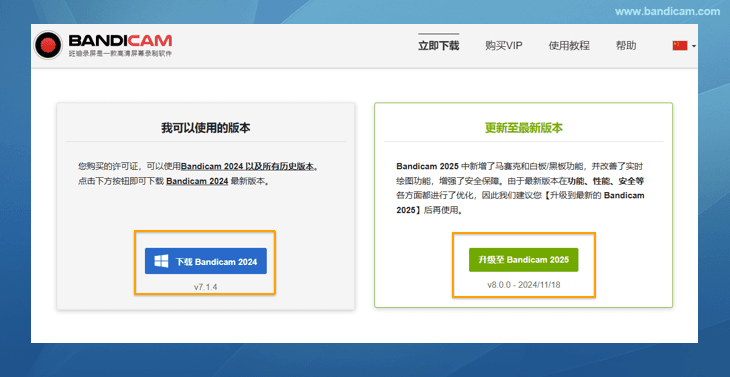Click the 班迪录屏 tagline under the logo
Screen dimensions: 730x377
[120, 54]
